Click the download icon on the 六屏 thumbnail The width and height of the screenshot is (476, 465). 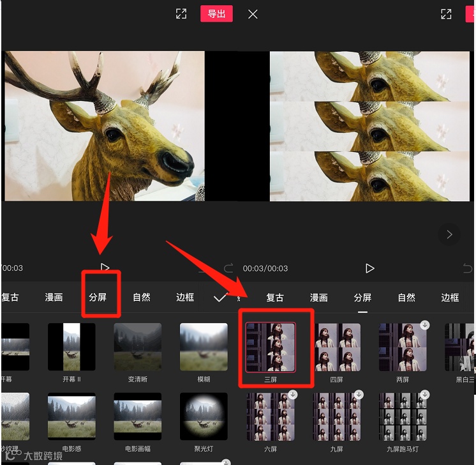tap(293, 394)
